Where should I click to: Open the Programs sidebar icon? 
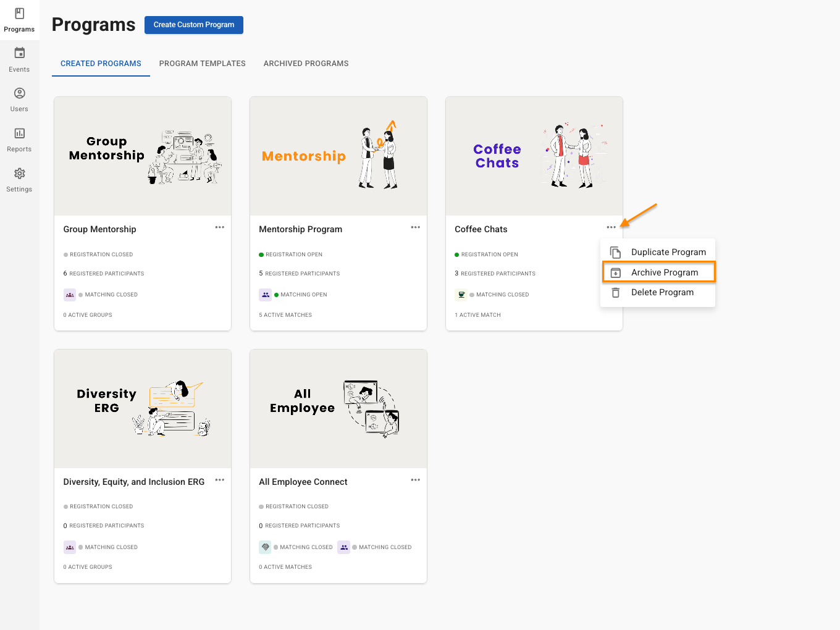[19, 14]
